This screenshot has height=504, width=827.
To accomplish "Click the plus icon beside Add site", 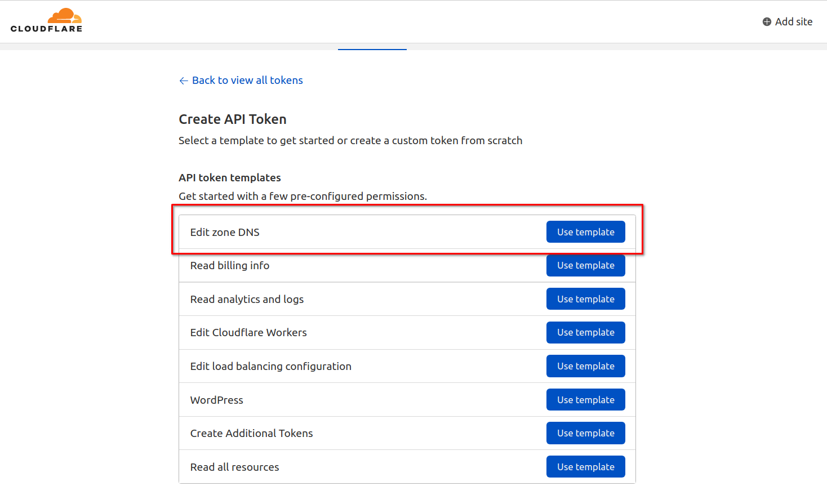I will click(x=767, y=22).
